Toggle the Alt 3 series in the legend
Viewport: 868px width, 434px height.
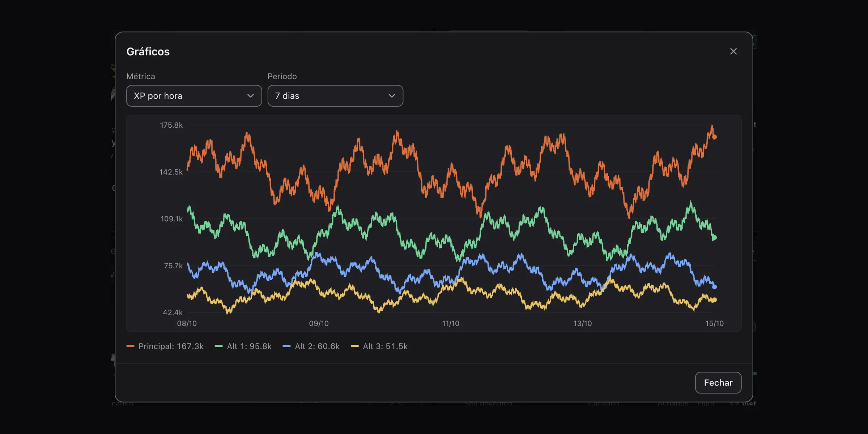click(x=379, y=346)
